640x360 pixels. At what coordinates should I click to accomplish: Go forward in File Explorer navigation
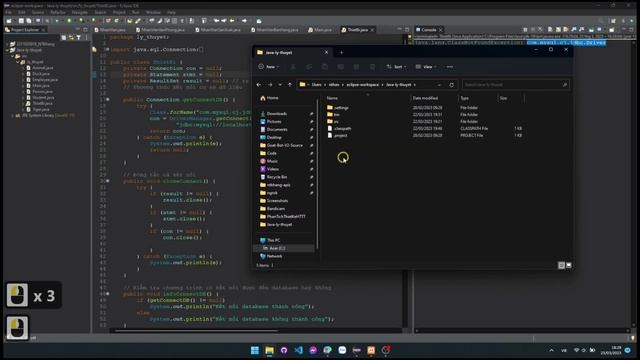coord(270,84)
